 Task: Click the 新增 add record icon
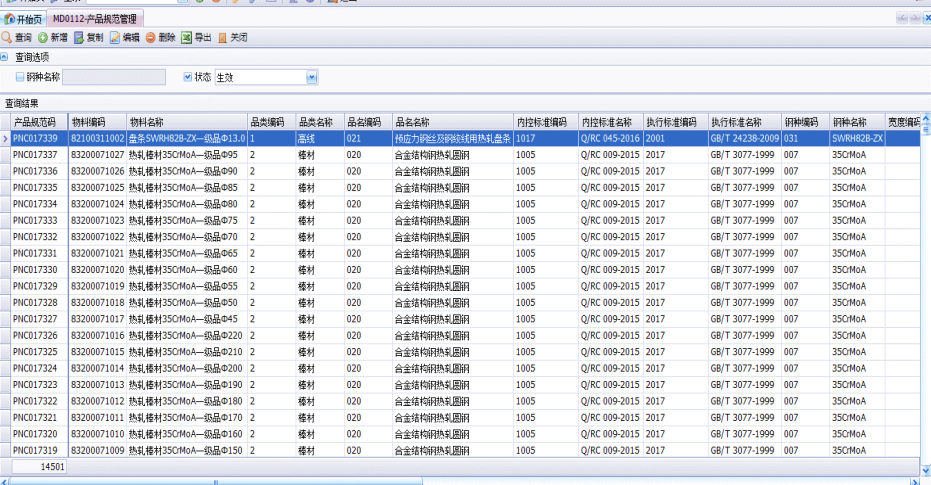43,38
